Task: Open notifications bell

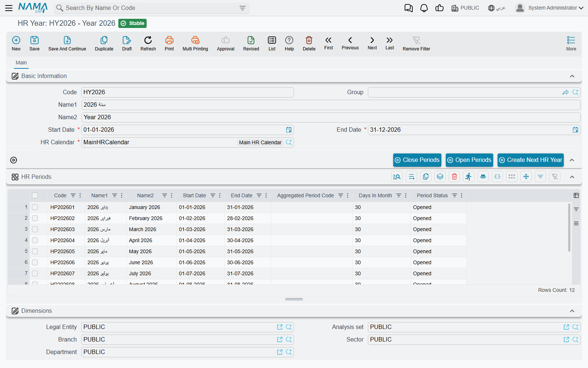Action: (424, 8)
